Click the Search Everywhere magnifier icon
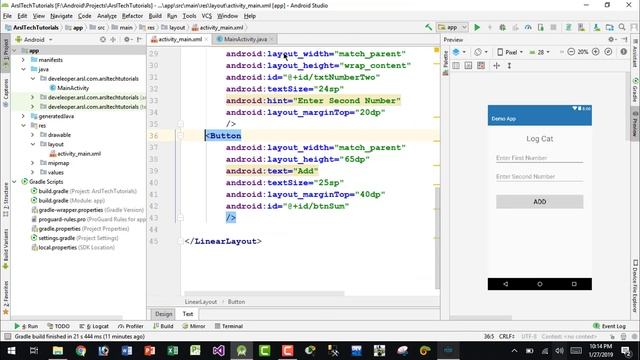Screen dimensions: 640x360 point(622,27)
